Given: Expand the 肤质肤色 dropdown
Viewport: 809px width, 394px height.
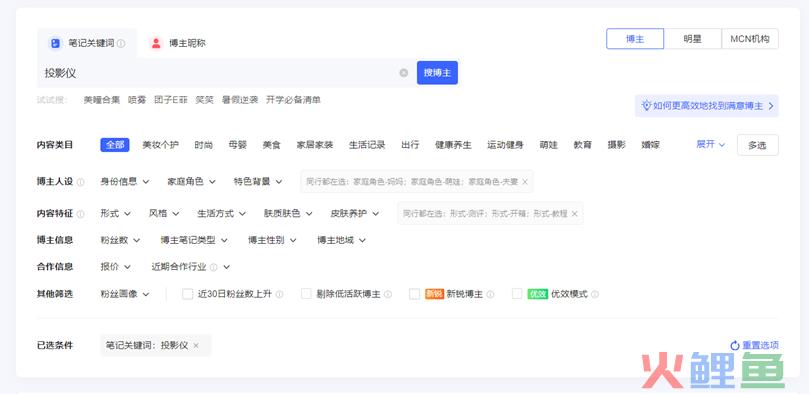Looking at the screenshot, I should tap(288, 214).
